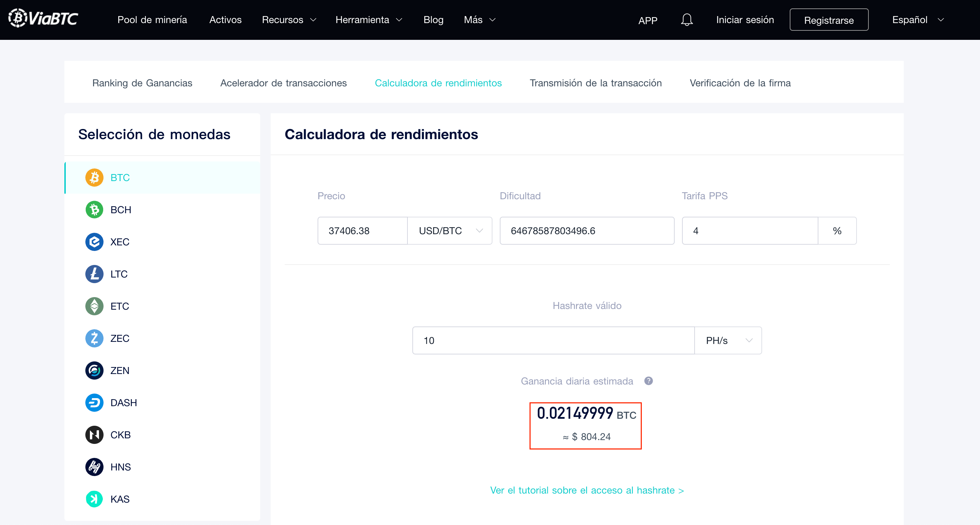Click the ETC coin icon
This screenshot has width=980, height=525.
click(94, 306)
